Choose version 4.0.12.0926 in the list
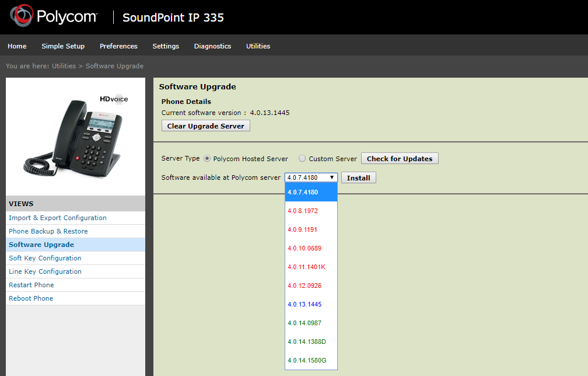The image size is (588, 376). coord(311,286)
